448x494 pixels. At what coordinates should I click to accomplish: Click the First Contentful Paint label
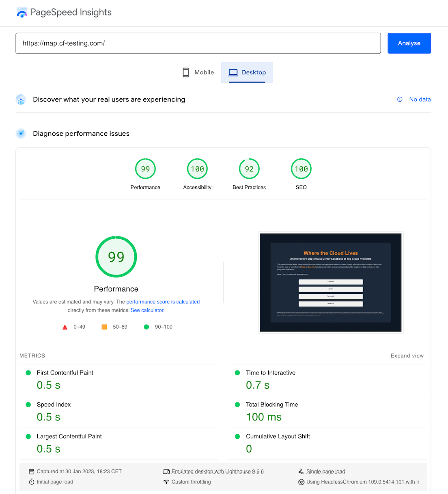[65, 373]
